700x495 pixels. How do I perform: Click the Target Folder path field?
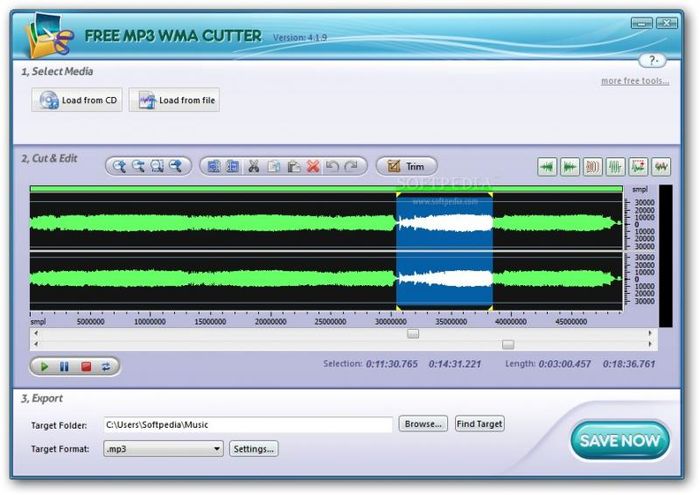(x=248, y=425)
